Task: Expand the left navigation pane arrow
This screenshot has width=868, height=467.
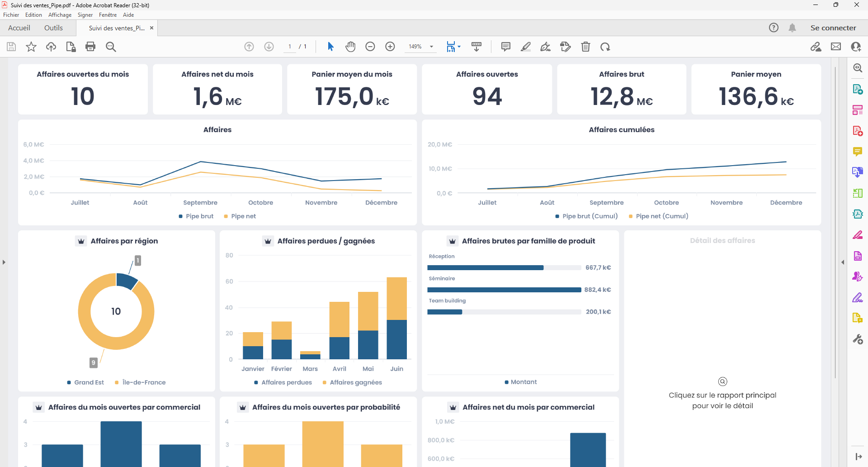Action: coord(4,262)
